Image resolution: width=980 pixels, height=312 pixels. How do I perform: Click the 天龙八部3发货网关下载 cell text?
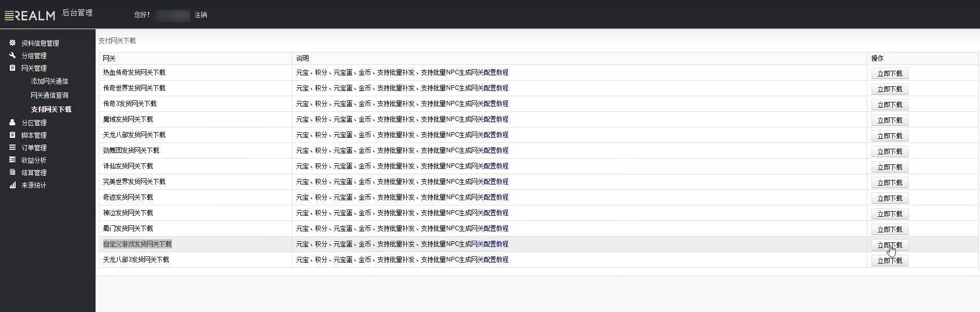click(136, 259)
